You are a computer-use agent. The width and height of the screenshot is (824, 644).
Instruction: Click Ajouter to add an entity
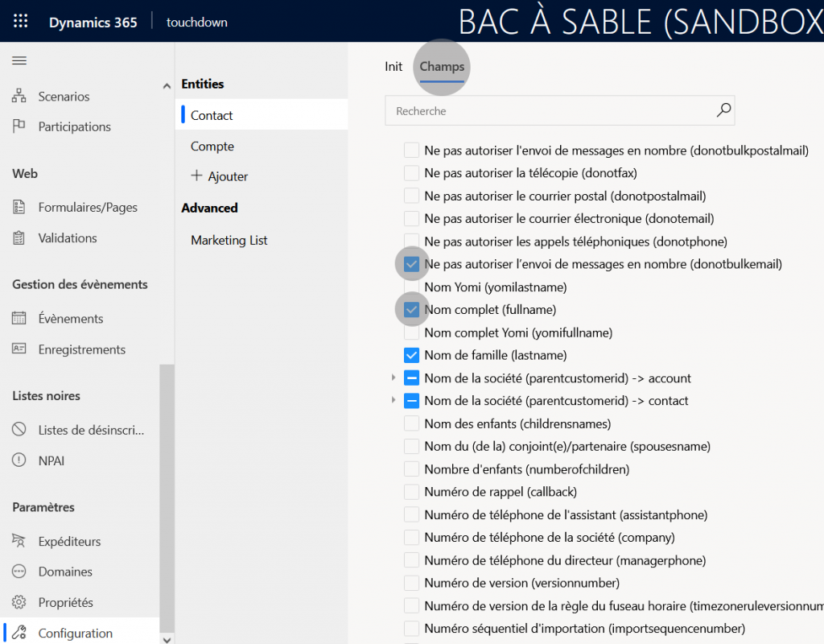click(220, 176)
